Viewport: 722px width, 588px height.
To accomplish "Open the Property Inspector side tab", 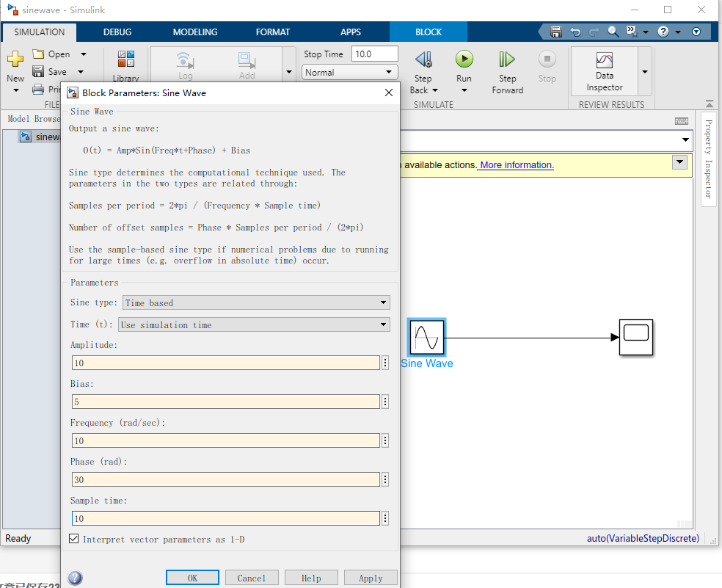I will point(709,159).
